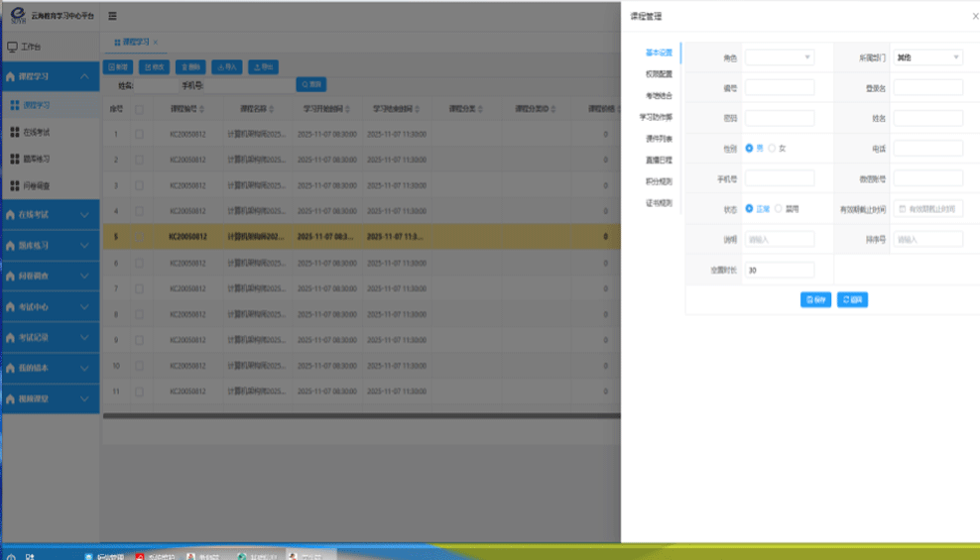Screen dimensions: 980x560
Task: Open the 角色 dropdown
Action: (x=780, y=57)
